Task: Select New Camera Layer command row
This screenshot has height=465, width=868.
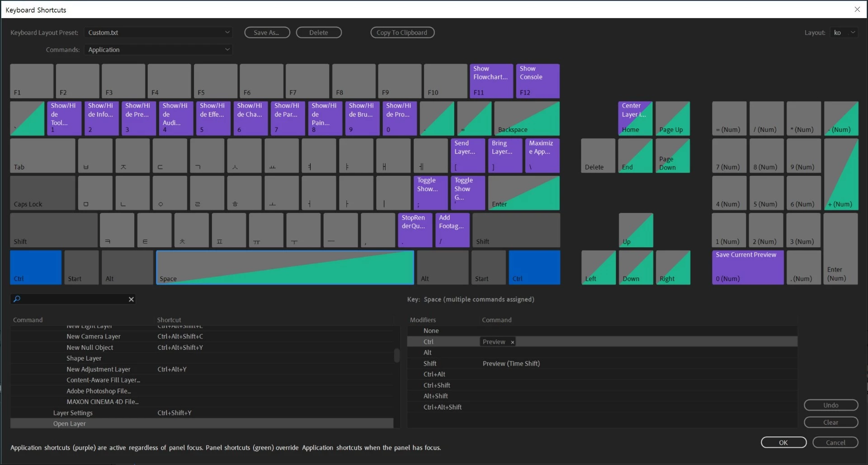Action: 202,337
